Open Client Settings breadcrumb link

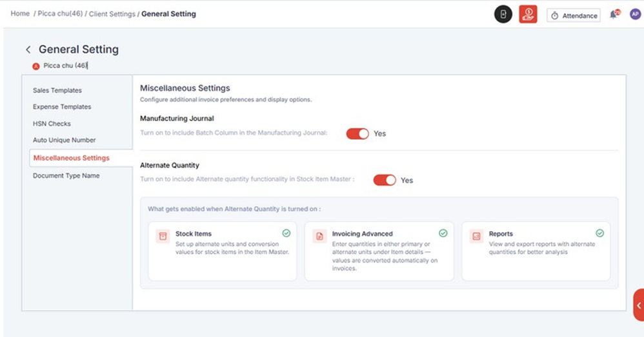point(112,14)
